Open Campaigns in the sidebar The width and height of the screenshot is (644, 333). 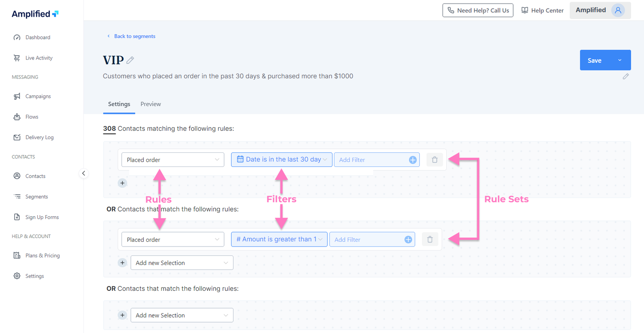[x=38, y=97]
